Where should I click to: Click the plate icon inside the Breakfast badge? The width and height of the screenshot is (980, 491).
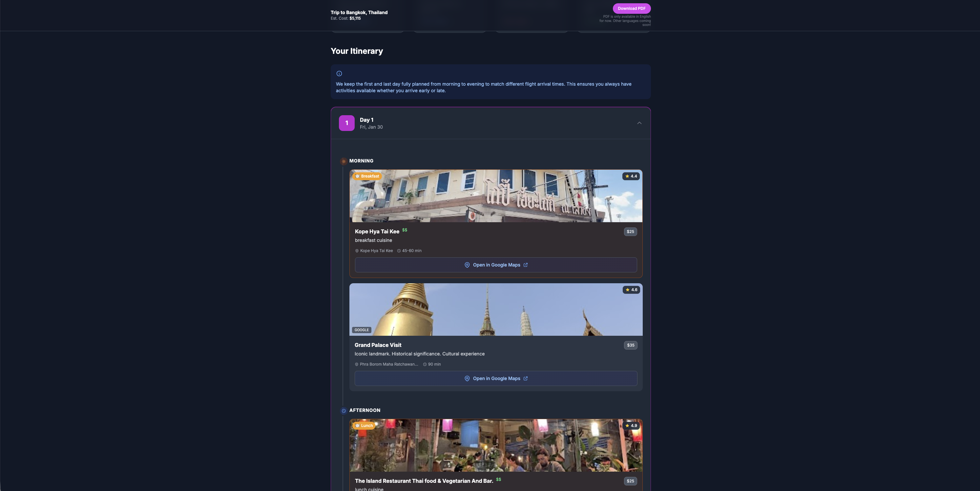(x=358, y=177)
